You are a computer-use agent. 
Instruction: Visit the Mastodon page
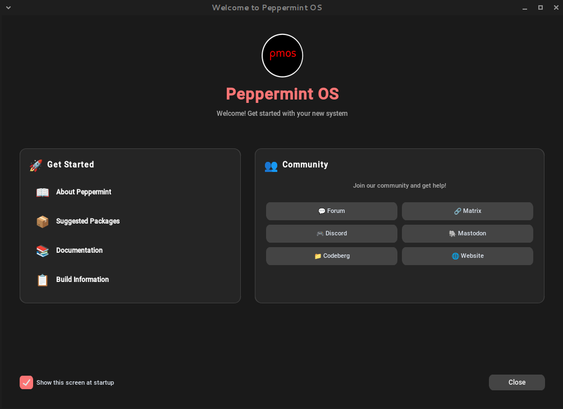click(467, 233)
